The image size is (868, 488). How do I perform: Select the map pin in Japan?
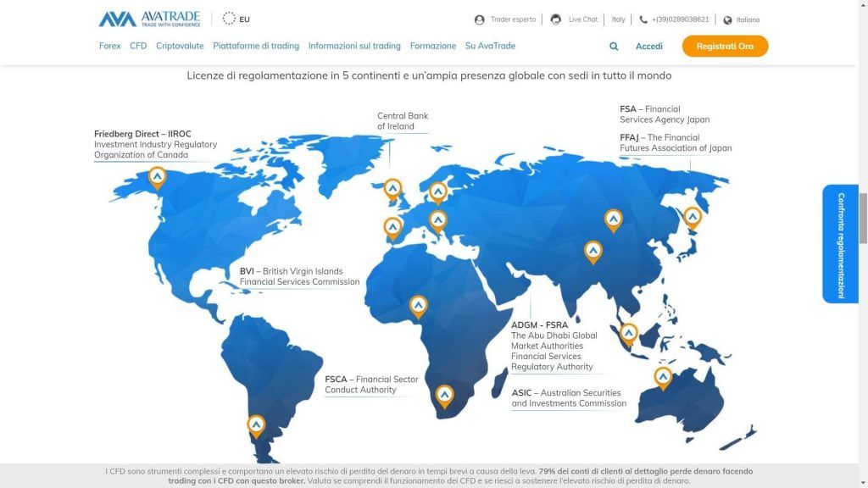(693, 218)
